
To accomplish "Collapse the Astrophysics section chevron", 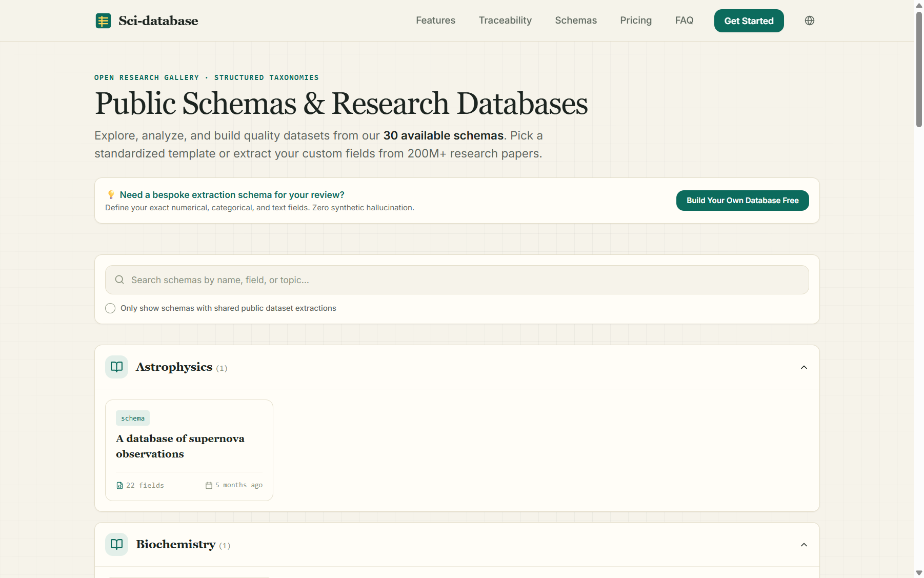I will [x=804, y=367].
